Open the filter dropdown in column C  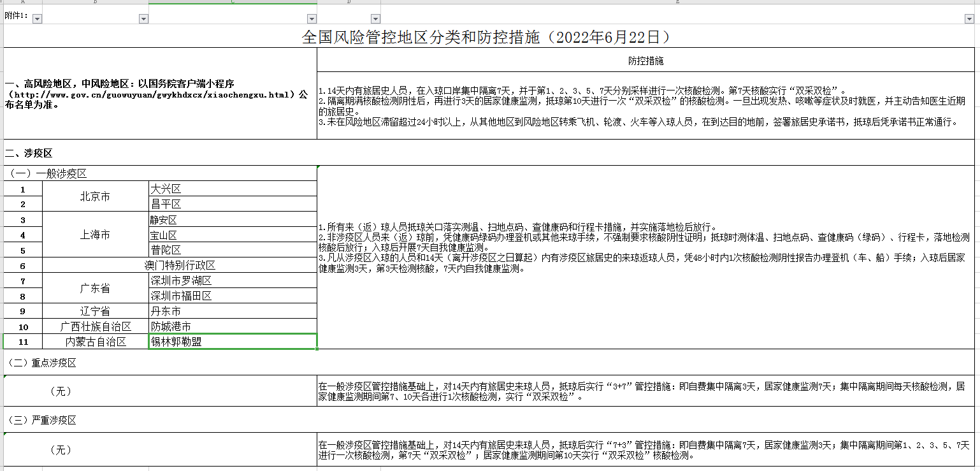(x=312, y=19)
